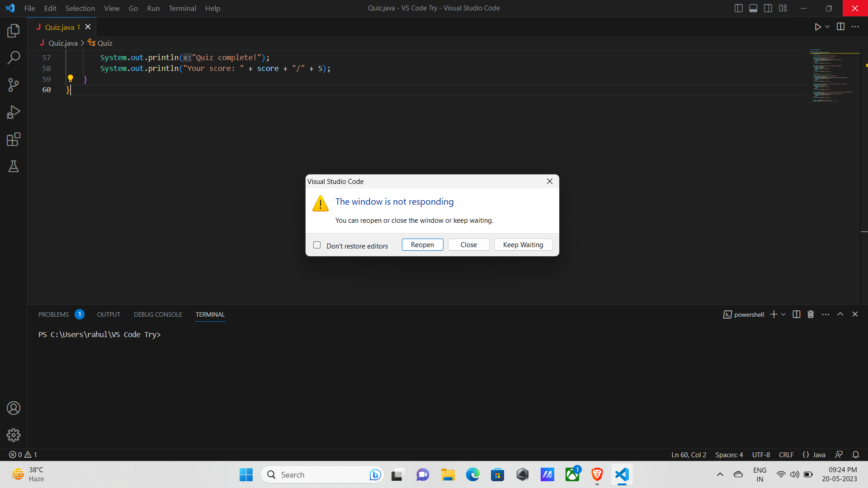The height and width of the screenshot is (488, 868).
Task: Check the Don't restore editors checkbox
Action: click(317, 244)
